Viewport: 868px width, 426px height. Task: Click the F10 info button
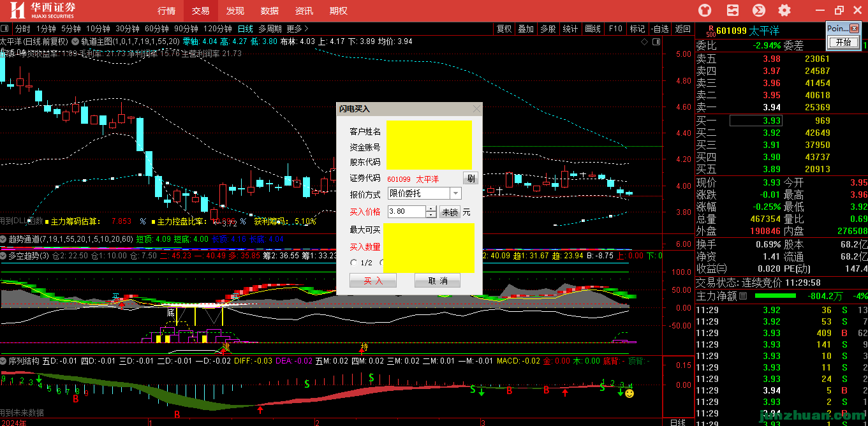615,29
